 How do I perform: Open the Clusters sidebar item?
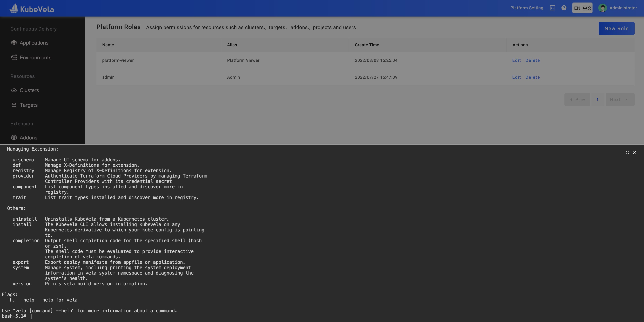pos(29,90)
